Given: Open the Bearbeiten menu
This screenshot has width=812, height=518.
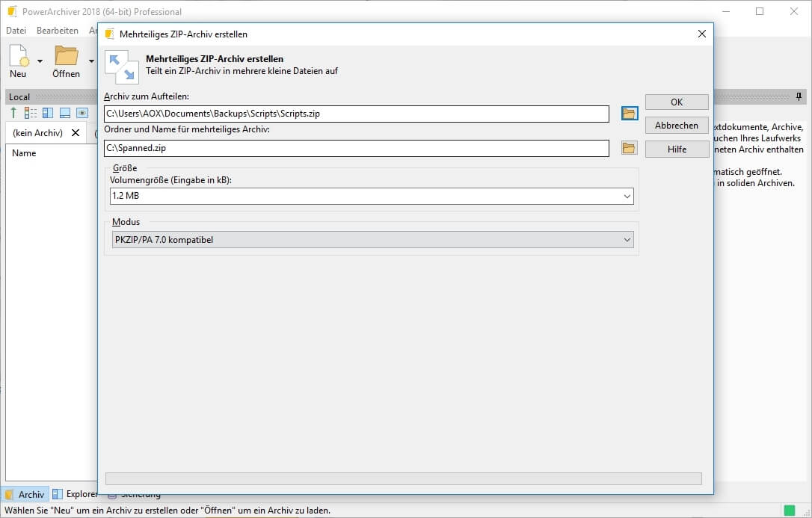Looking at the screenshot, I should [58, 31].
